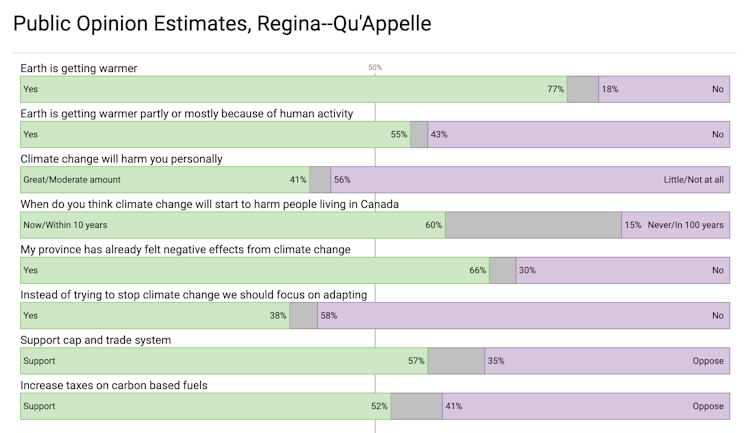This screenshot has height=433, width=754.
Task: Click the green 66% province effects bar
Action: coord(254,270)
